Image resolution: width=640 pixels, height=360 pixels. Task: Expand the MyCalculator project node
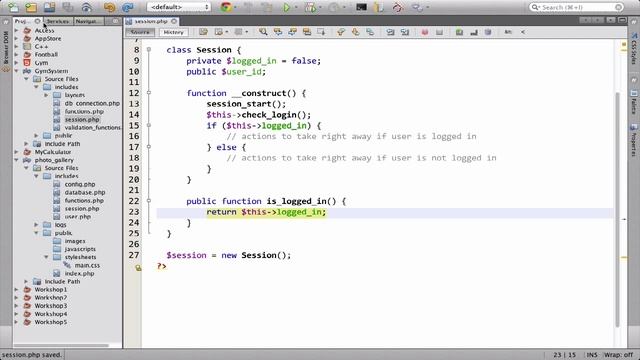click(17, 152)
